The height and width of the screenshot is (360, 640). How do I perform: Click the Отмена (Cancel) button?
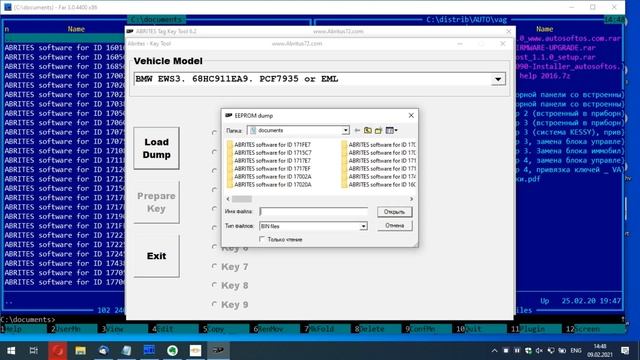tap(394, 225)
